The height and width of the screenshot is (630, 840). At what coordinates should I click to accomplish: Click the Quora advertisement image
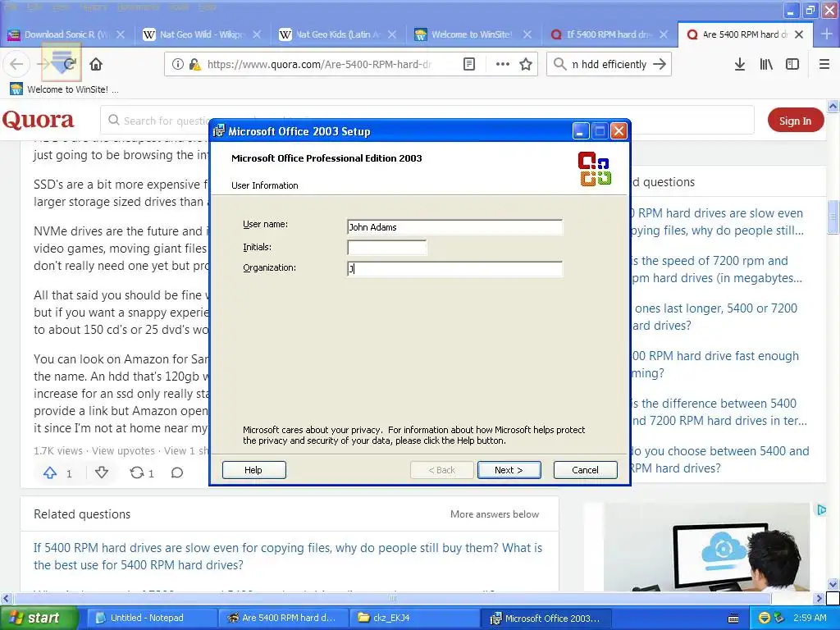[x=706, y=547]
